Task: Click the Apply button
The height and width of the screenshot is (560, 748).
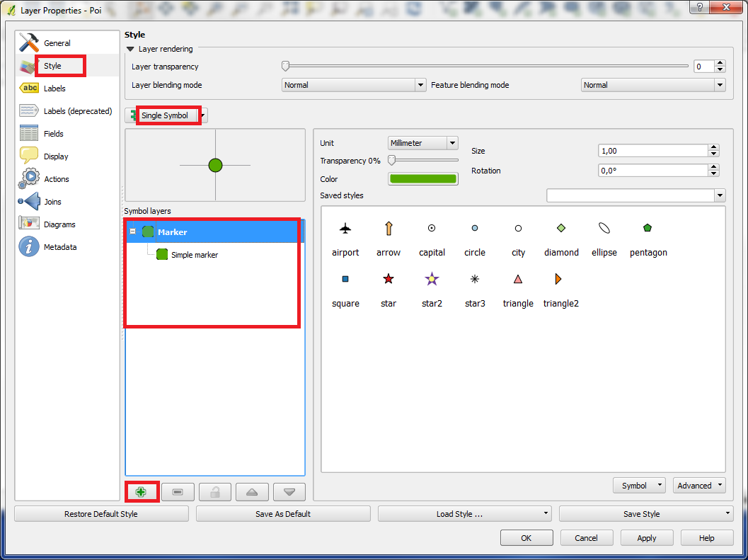Action: point(646,537)
